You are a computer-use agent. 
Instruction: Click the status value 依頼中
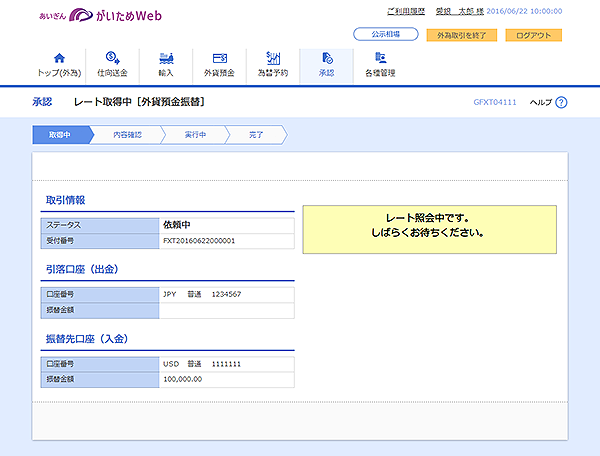pyautogui.click(x=176, y=225)
